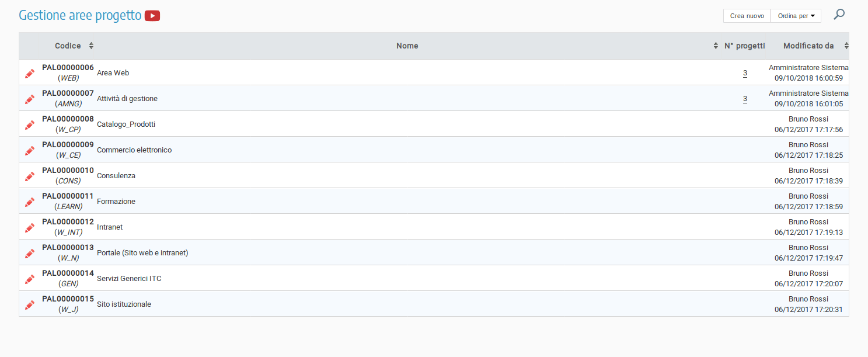868x357 pixels.
Task: Click pencil icon for Attività di gestione
Action: click(30, 99)
